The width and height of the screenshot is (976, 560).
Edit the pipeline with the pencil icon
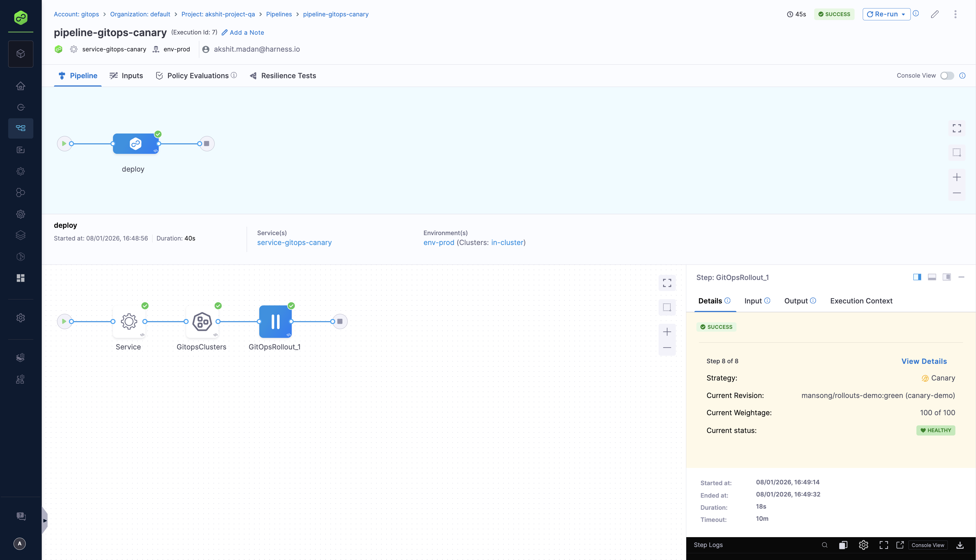click(x=935, y=14)
